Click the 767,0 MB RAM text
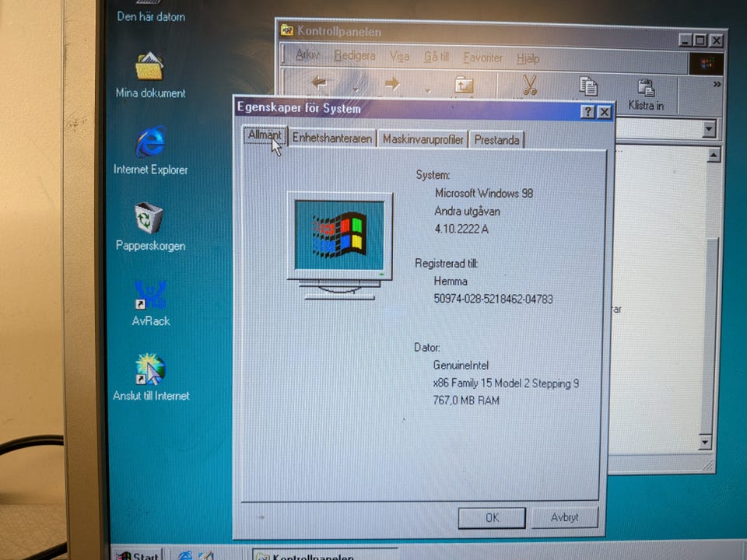The height and width of the screenshot is (560, 747). 466,400
